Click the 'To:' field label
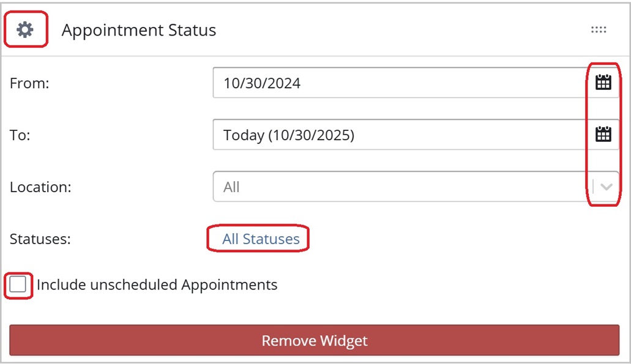Viewport: 631px width, 364px height. [20, 135]
